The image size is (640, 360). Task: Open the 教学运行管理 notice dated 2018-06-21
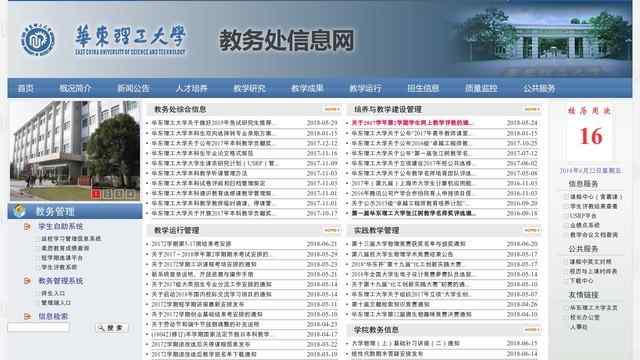(191, 244)
